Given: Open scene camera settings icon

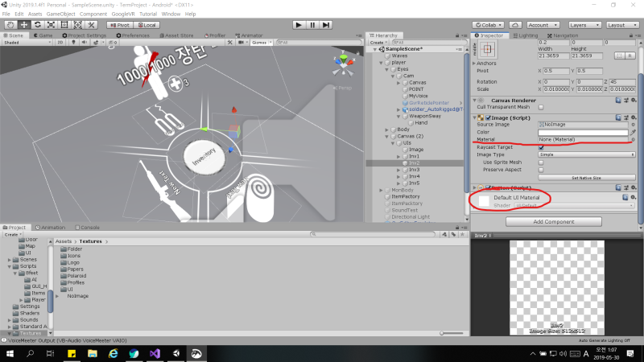Looking at the screenshot, I should pos(241,43).
